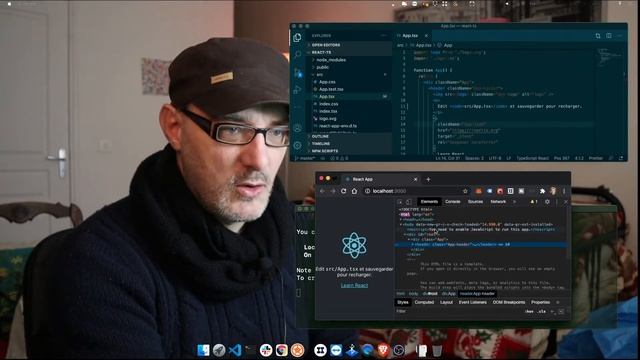Image resolution: width=640 pixels, height=360 pixels.
Task: Click the DevTools warning count indicator
Action: (534, 202)
